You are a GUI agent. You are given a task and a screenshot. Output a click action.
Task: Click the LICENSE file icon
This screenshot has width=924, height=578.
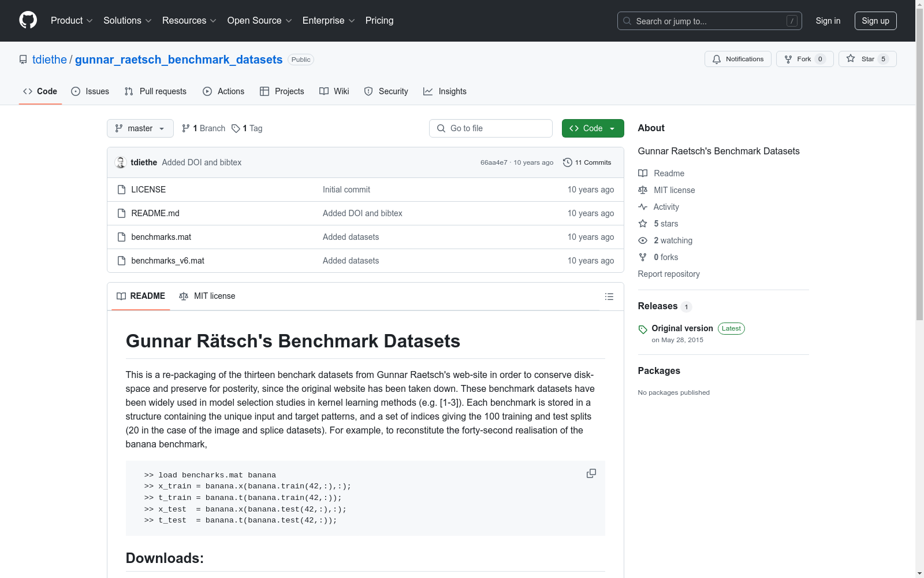click(121, 190)
